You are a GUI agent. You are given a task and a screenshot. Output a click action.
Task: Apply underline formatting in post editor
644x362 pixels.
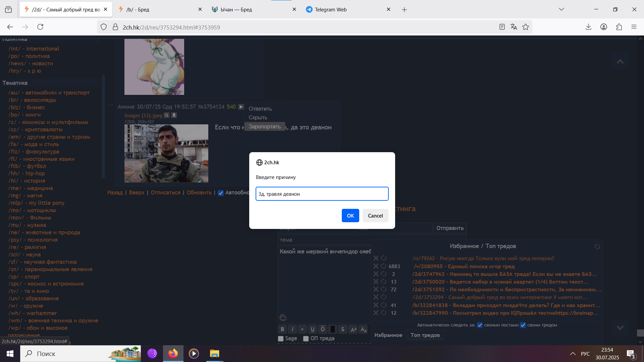[x=312, y=329]
